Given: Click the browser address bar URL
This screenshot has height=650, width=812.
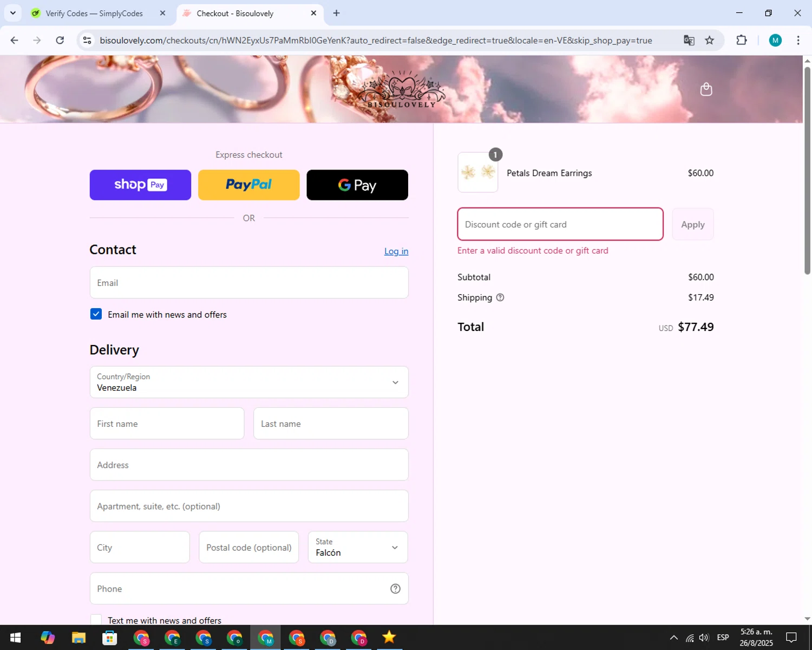Looking at the screenshot, I should pyautogui.click(x=376, y=41).
